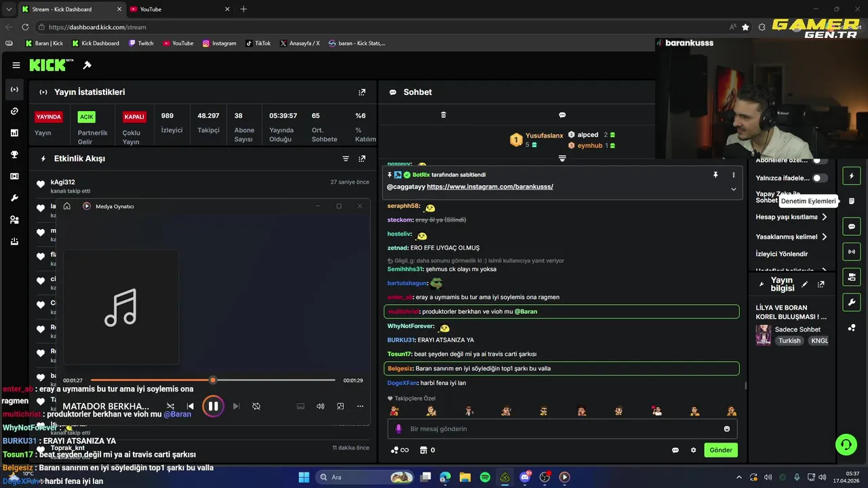Open Denetim Eylemleri icon on right rail
Screen dimensions: 868x488
tap(852, 201)
